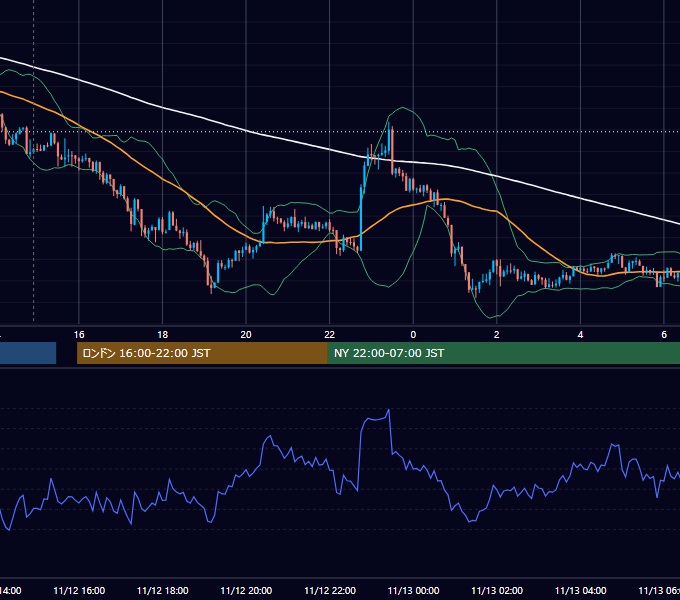Click hour label 22 on the chart axis

[x=330, y=335]
